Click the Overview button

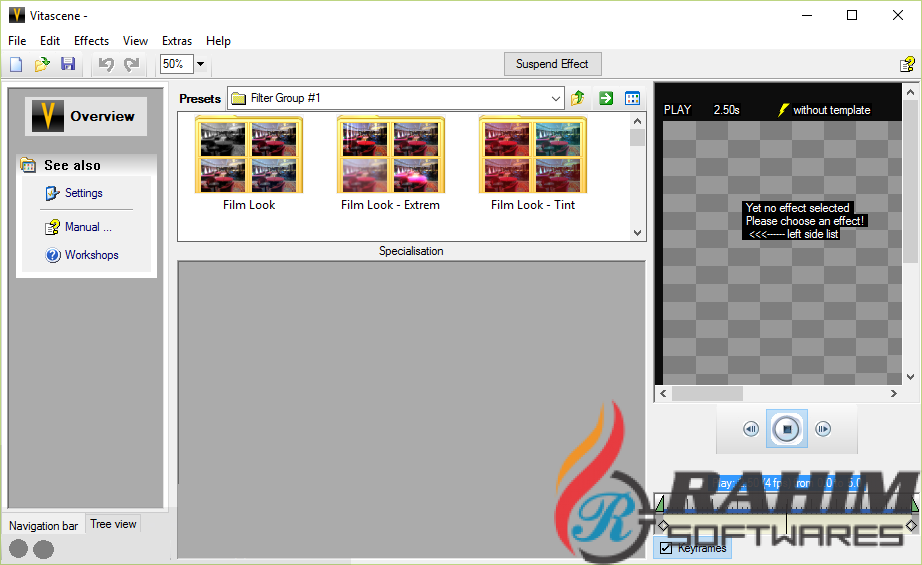(x=86, y=116)
